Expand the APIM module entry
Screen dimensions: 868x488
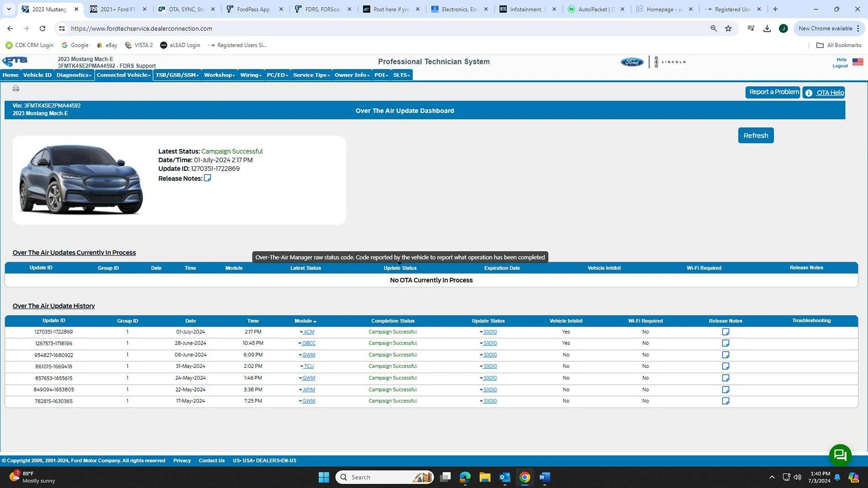307,389
